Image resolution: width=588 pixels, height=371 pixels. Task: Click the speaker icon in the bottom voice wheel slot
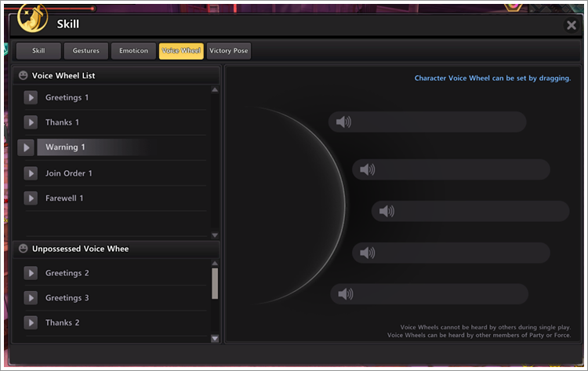pos(346,293)
